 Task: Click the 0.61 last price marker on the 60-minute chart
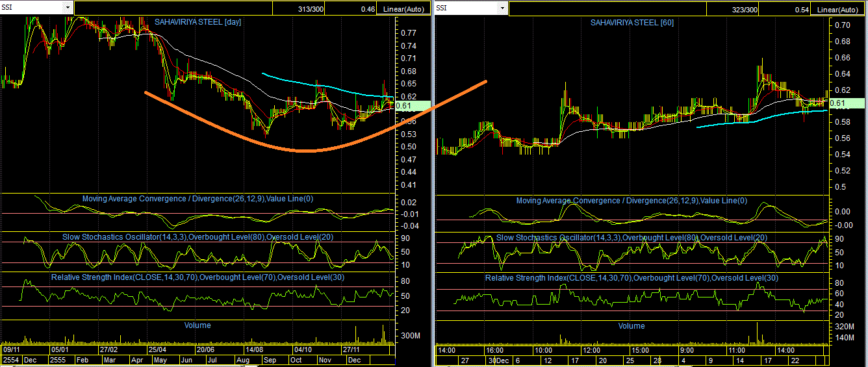847,103
